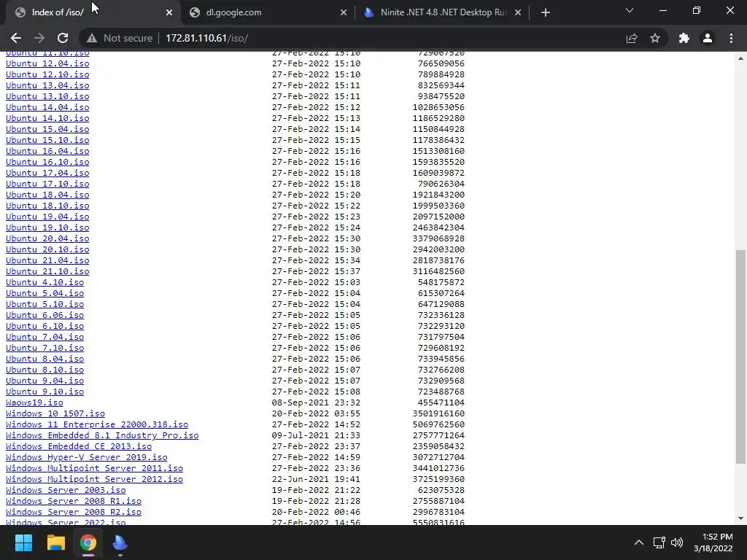Screen dimensions: 747x560
Task: Show hidden system tray icons
Action: [x=639, y=542]
